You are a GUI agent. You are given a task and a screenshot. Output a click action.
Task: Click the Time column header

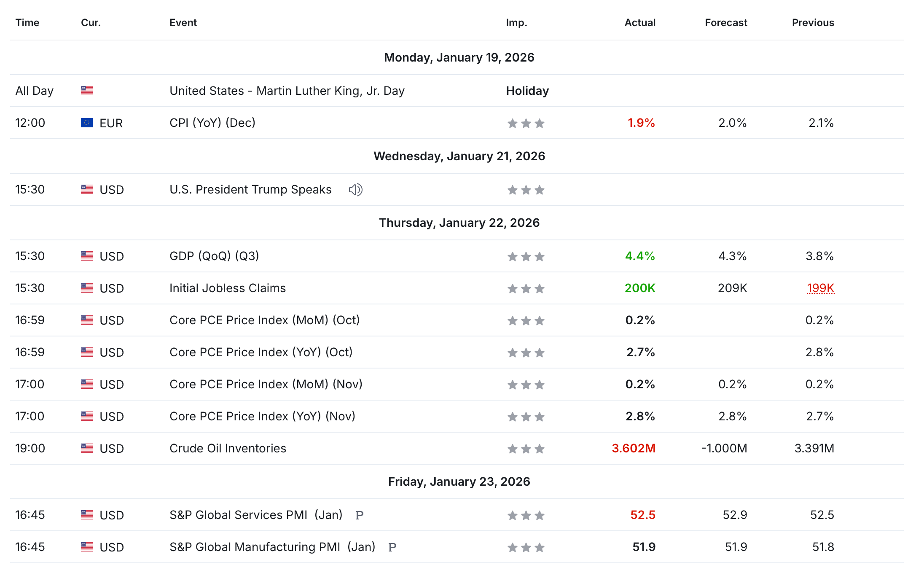pyautogui.click(x=27, y=23)
